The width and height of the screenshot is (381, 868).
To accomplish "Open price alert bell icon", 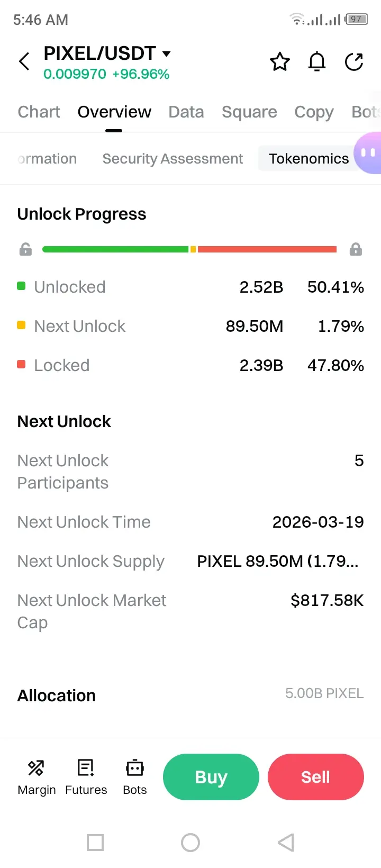I will point(317,62).
